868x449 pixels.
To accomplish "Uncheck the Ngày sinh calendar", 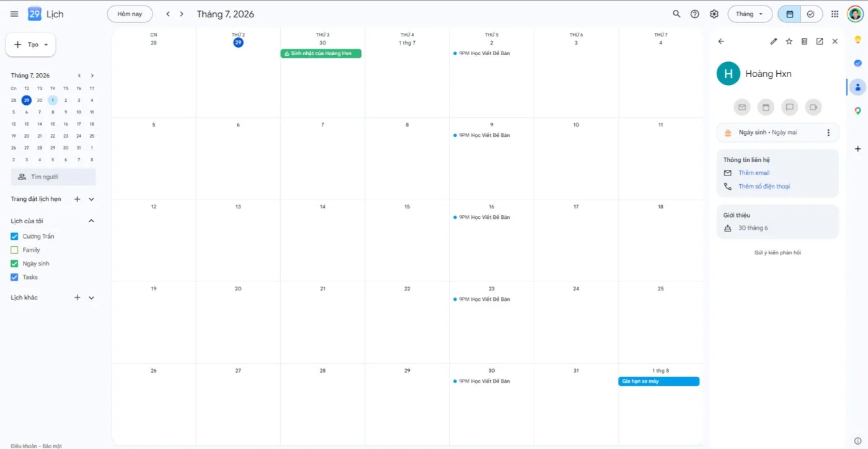I will 15,264.
